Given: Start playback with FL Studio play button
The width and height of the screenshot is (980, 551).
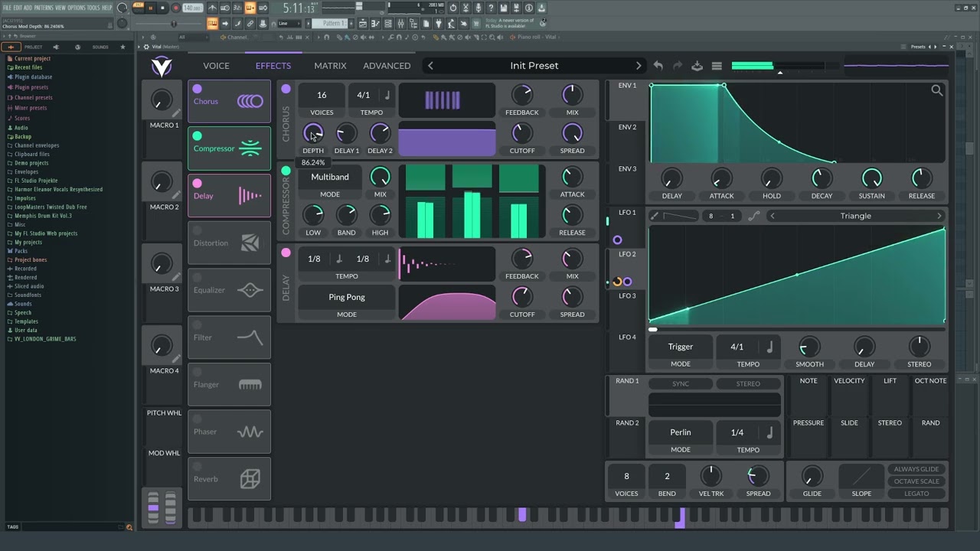Looking at the screenshot, I should pyautogui.click(x=150, y=8).
